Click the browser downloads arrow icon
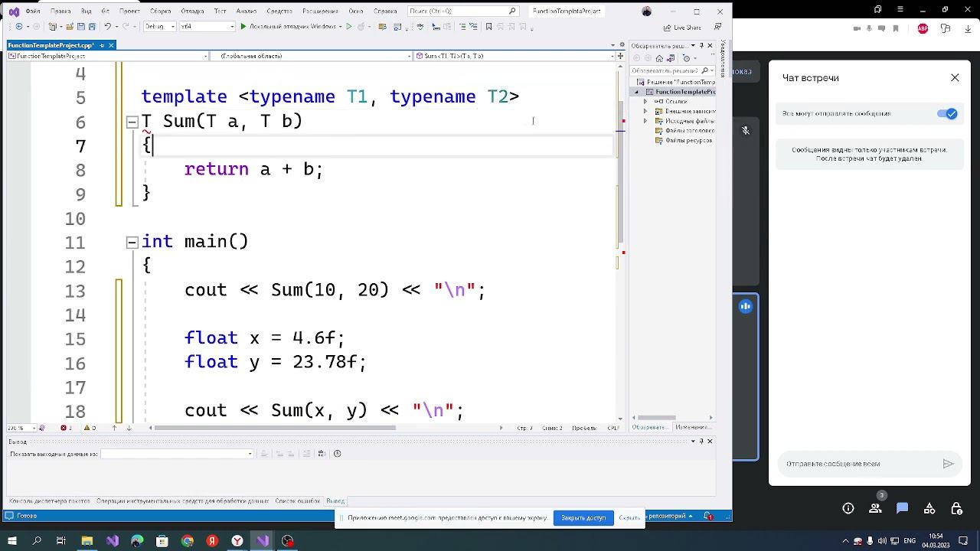Screen dimensions: 980x551 [x=969, y=28]
